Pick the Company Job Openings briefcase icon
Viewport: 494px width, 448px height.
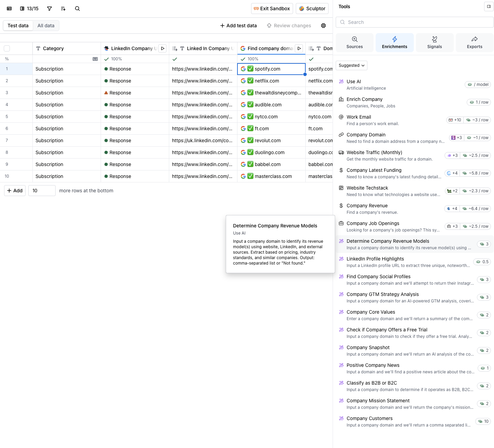341,223
